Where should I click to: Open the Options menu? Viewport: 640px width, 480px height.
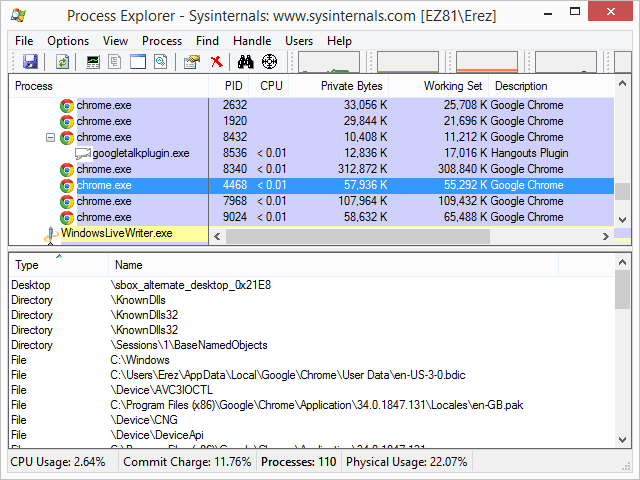point(68,41)
